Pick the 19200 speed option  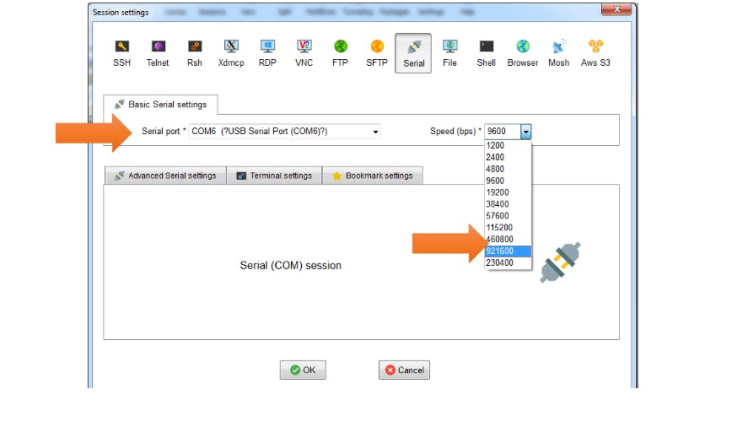click(x=508, y=192)
